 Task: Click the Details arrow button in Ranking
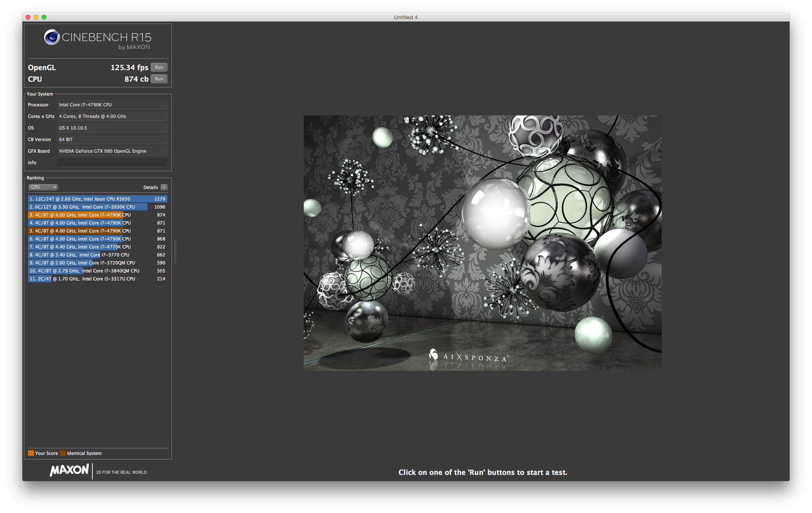[x=164, y=187]
